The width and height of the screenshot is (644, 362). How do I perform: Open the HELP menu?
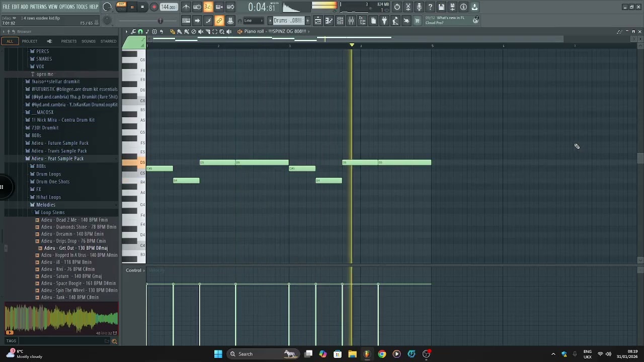click(94, 7)
